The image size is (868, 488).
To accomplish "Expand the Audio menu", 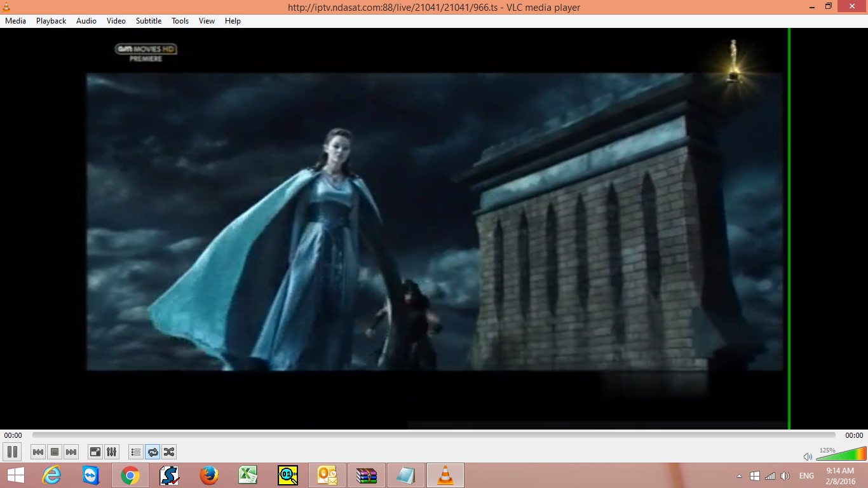I will pos(86,21).
